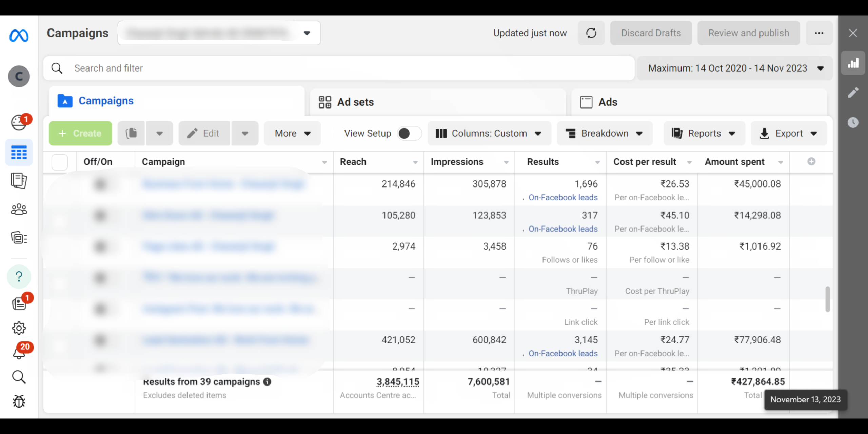Open the date range Maximum dropdown
This screenshot has height=434, width=868.
[x=734, y=68]
